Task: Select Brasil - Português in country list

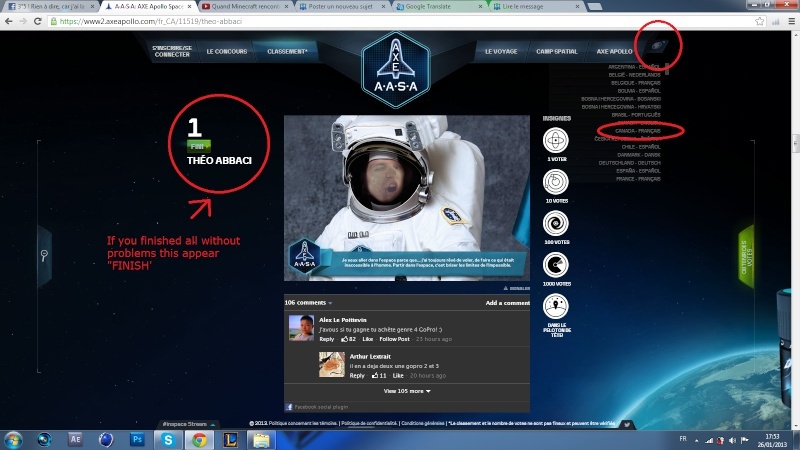Action: click(x=636, y=115)
